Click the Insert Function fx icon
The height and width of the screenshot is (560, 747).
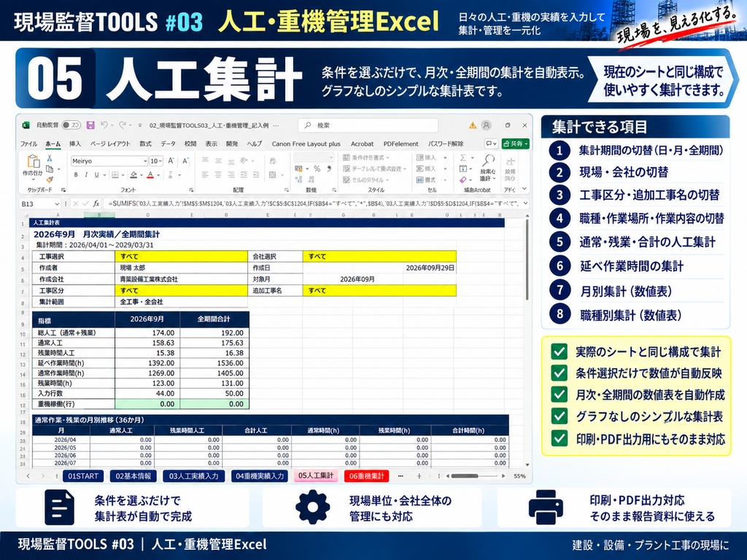pyautogui.click(x=96, y=203)
